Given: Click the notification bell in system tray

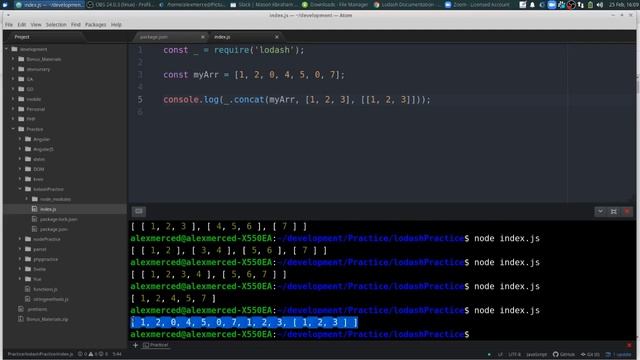Looking at the screenshot, I should (532, 4).
